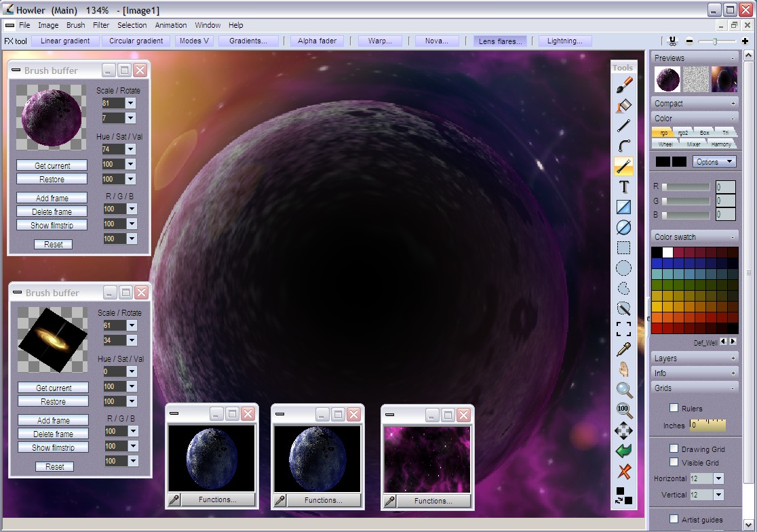Select the Paintbrush tool
Screen dimensions: 757x532
point(623,85)
